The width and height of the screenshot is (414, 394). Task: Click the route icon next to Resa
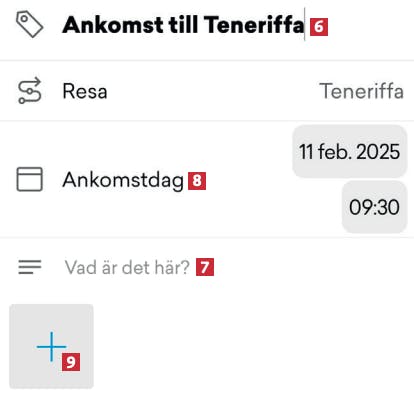pyautogui.click(x=29, y=91)
